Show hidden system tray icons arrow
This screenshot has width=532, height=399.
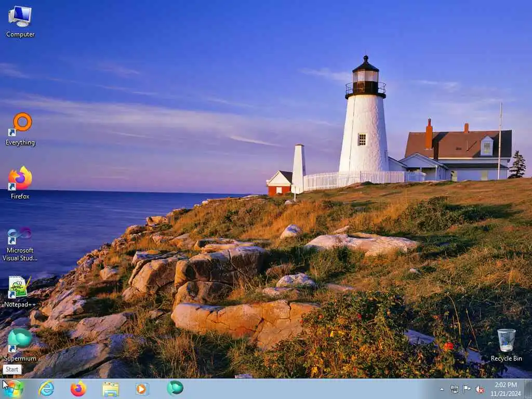[x=442, y=390]
